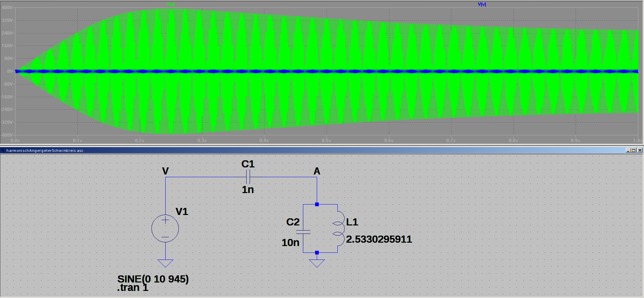Click the -240V vertical axis label

click(6, 109)
